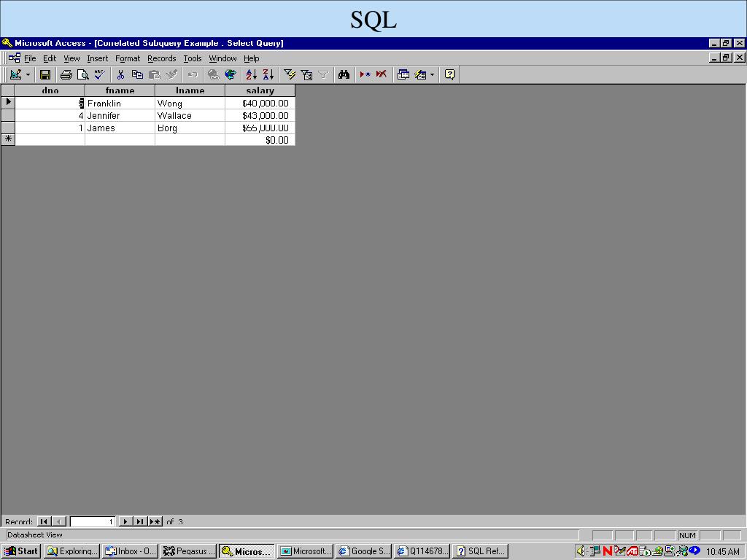Open the Insert menu

pos(97,58)
